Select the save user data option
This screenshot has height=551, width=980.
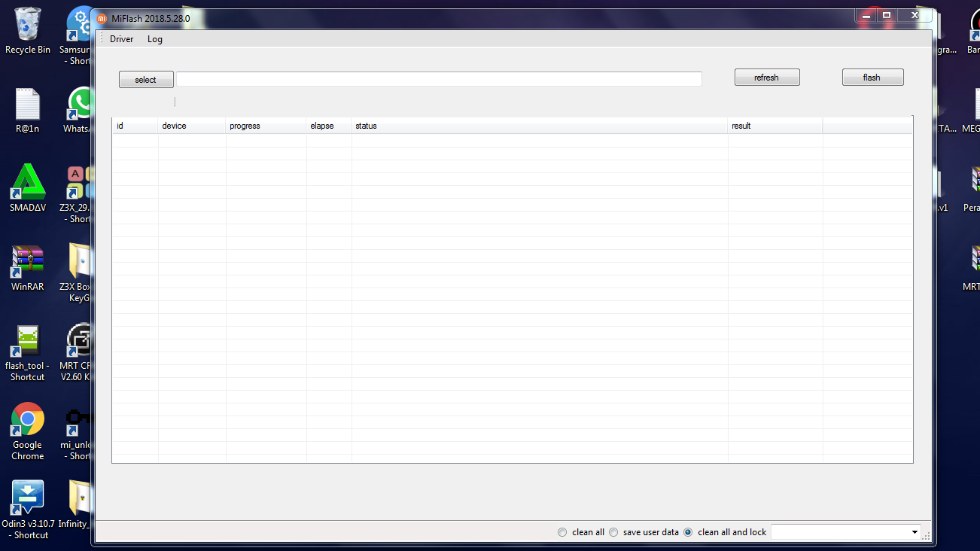(x=644, y=532)
